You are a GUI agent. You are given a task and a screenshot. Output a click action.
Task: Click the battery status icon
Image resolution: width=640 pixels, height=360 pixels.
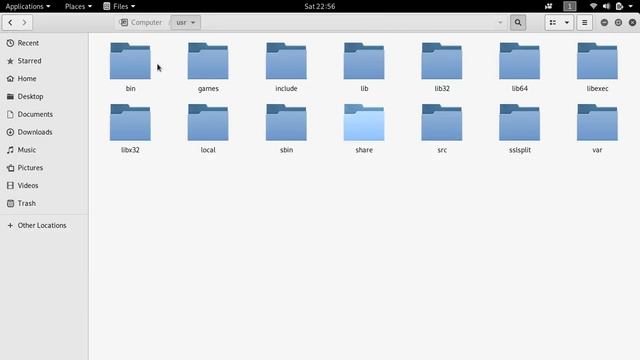tap(619, 6)
